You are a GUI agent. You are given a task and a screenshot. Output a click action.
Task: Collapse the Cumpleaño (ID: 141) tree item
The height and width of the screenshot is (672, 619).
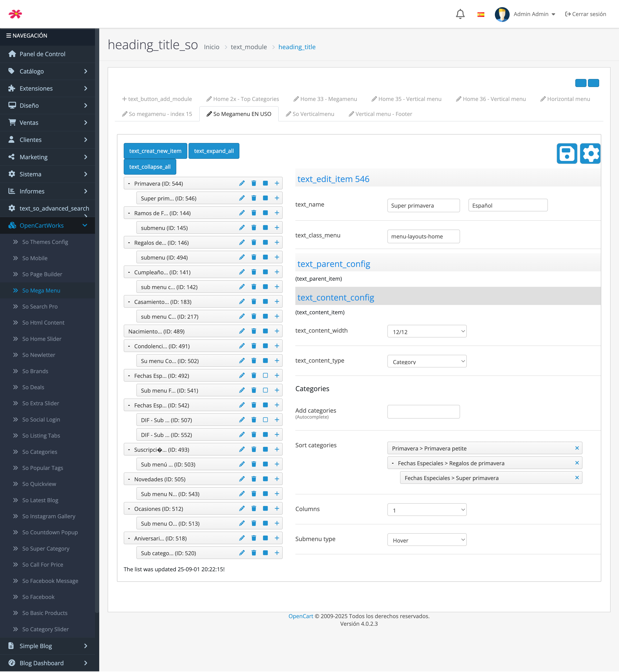click(129, 272)
